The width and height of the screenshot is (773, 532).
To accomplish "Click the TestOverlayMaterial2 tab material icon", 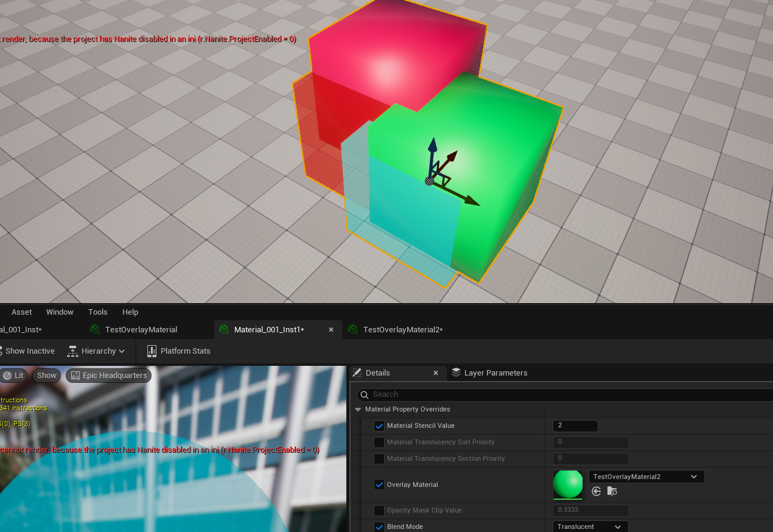I will pyautogui.click(x=352, y=330).
